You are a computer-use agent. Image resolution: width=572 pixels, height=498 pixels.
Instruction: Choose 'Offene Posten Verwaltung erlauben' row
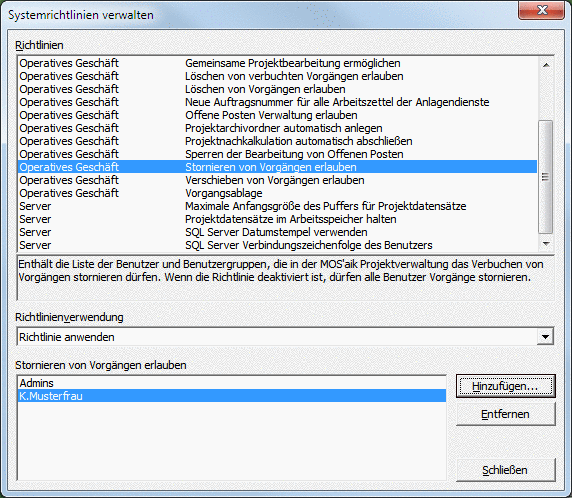277,115
